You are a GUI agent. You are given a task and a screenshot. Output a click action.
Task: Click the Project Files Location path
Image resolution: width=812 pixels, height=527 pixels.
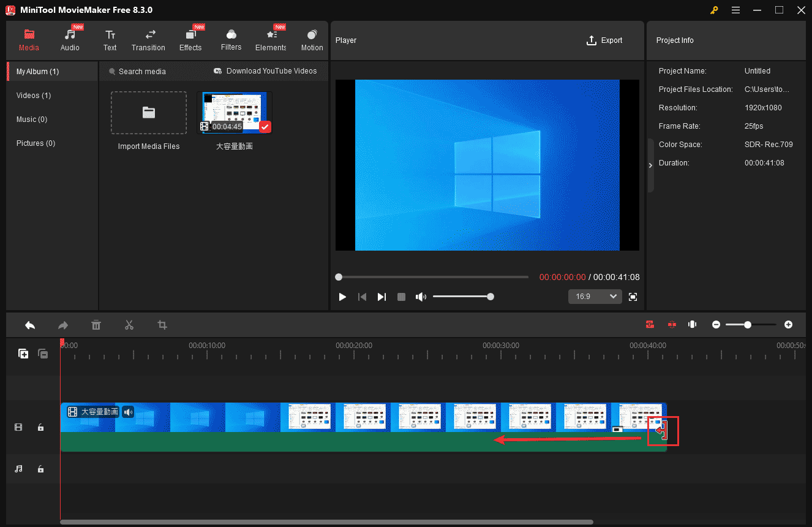(x=767, y=89)
